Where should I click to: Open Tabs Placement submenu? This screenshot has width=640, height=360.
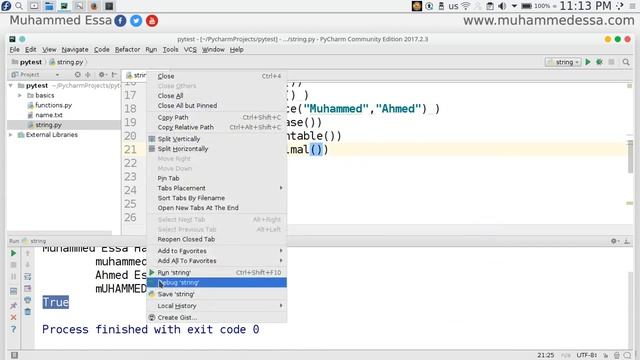point(217,188)
